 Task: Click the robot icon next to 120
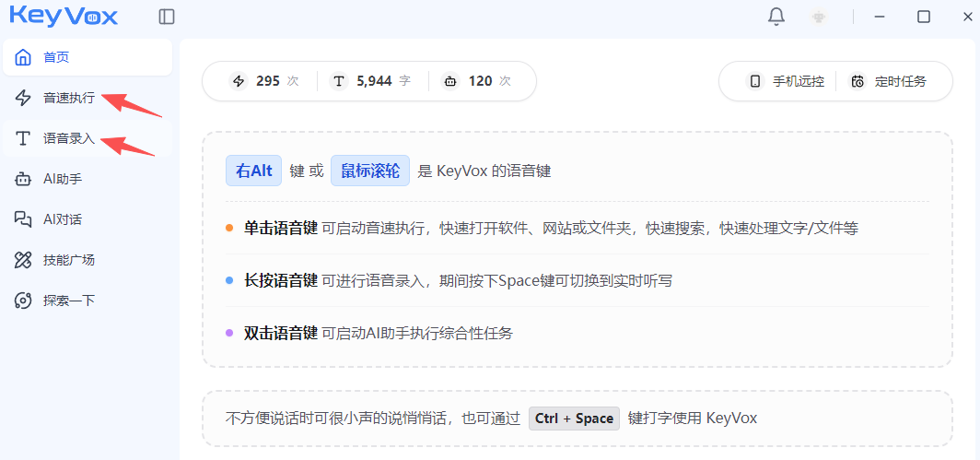(450, 81)
